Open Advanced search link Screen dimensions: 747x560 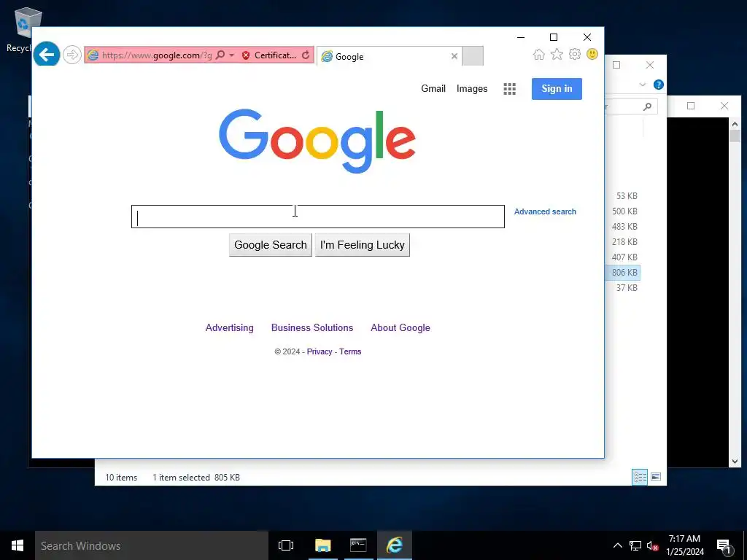click(x=545, y=211)
